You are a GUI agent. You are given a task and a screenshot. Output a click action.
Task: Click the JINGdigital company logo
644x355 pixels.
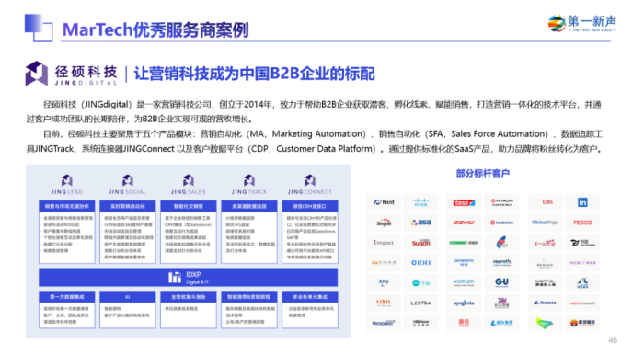pos(72,74)
